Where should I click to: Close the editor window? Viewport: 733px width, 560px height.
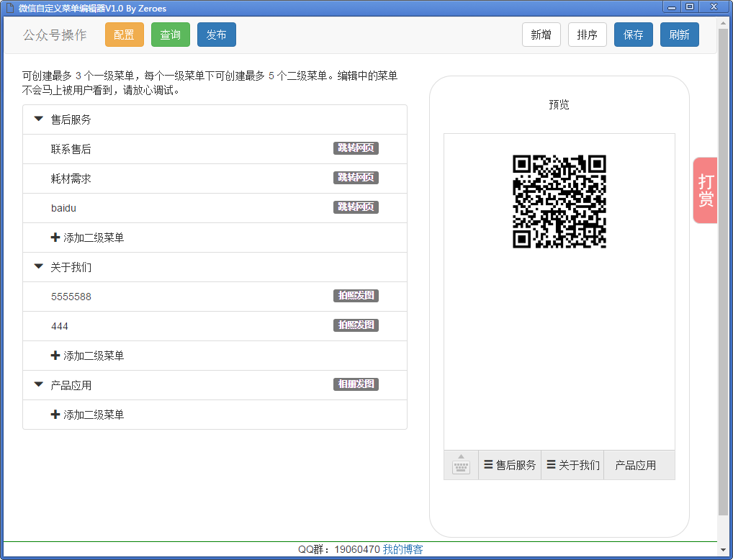(714, 7)
